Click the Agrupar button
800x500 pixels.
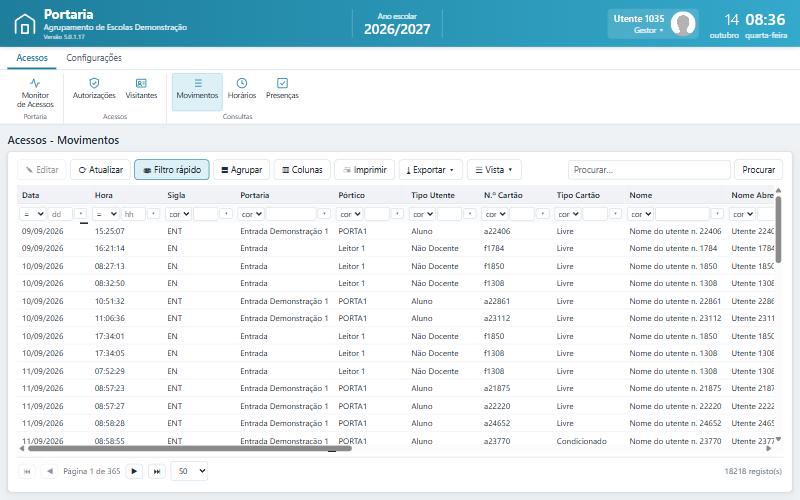[x=241, y=169]
